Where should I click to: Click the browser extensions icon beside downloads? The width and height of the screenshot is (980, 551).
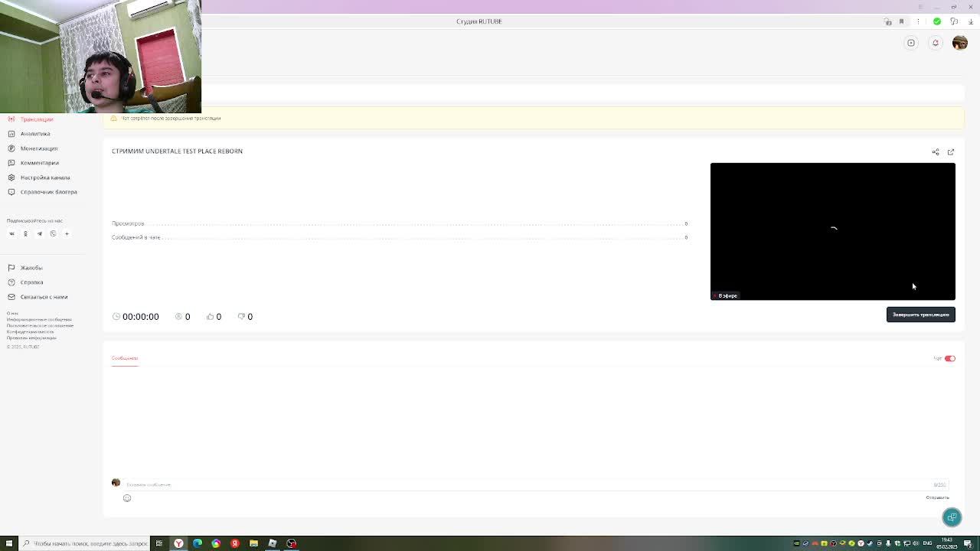(x=954, y=21)
